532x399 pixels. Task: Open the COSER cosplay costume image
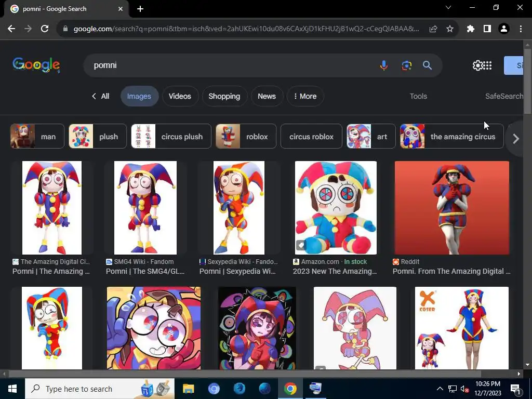click(x=462, y=328)
